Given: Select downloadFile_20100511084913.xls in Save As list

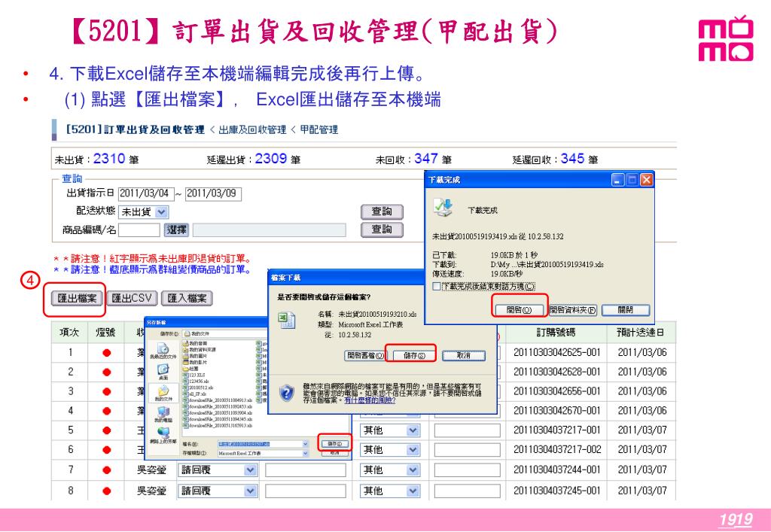Looking at the screenshot, I should pos(218,400).
